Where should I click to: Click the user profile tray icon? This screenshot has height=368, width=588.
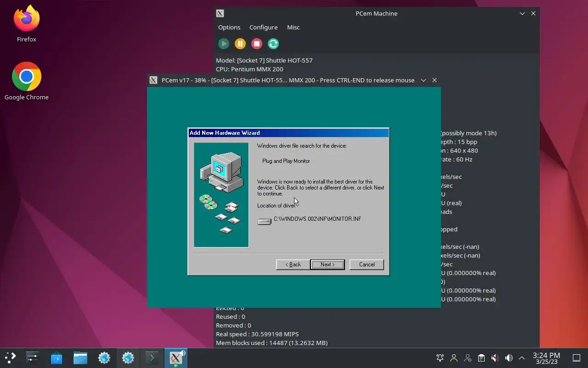pyautogui.click(x=454, y=358)
